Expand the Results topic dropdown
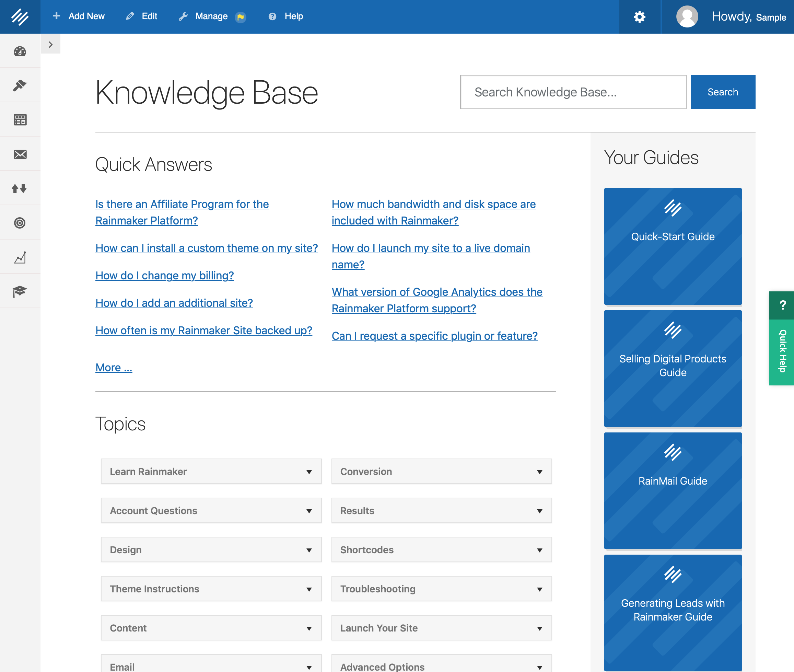The width and height of the screenshot is (794, 672). [442, 510]
